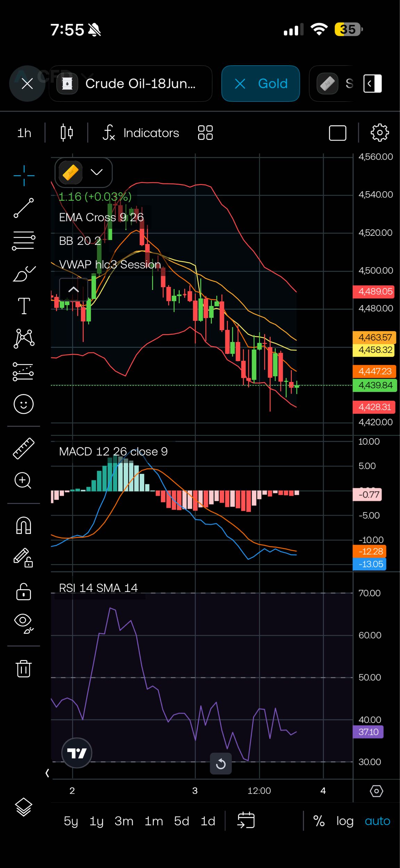Click the 4,439.84 current price label
400x868 pixels.
tap(375, 385)
